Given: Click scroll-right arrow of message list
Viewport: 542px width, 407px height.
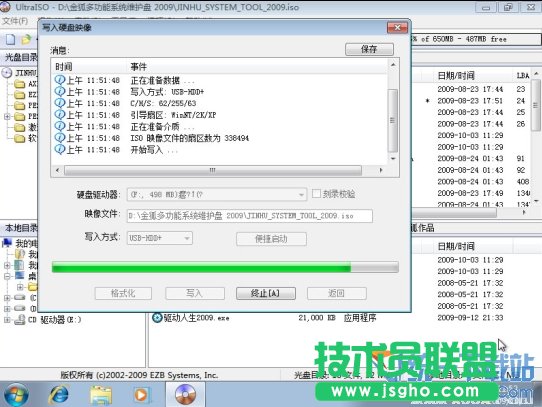Looking at the screenshot, I should coord(381,170).
